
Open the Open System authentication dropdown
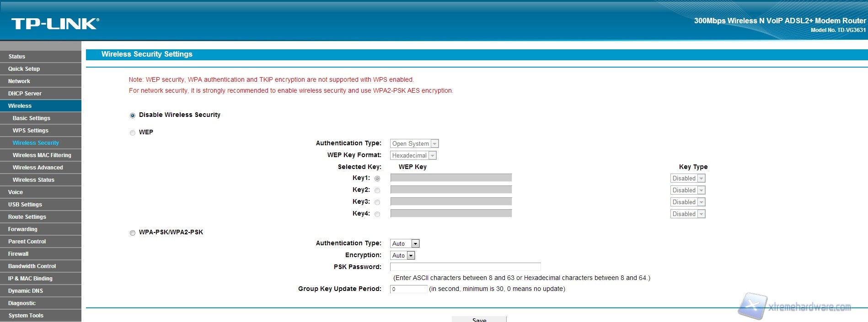tap(414, 144)
